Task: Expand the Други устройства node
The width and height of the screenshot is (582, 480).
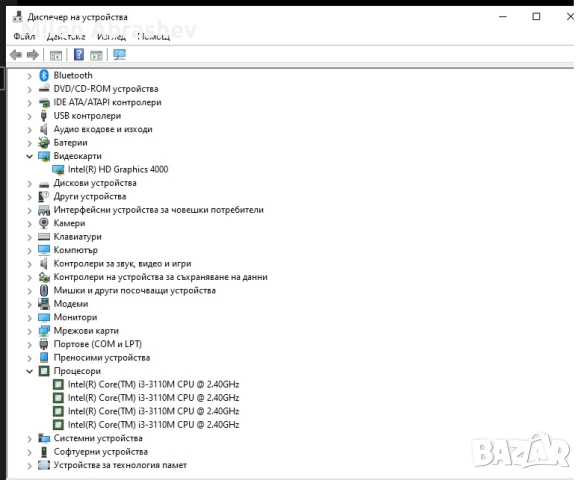Action: [29, 197]
